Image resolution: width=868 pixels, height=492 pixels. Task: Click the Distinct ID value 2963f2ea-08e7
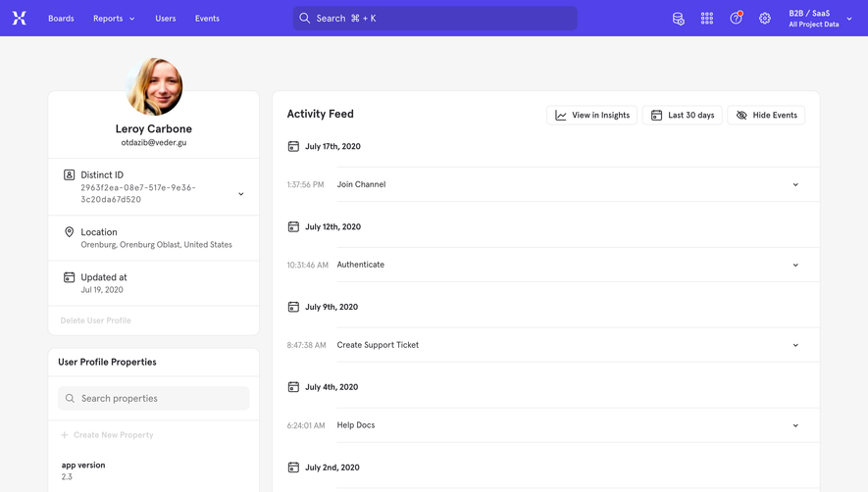click(x=138, y=193)
